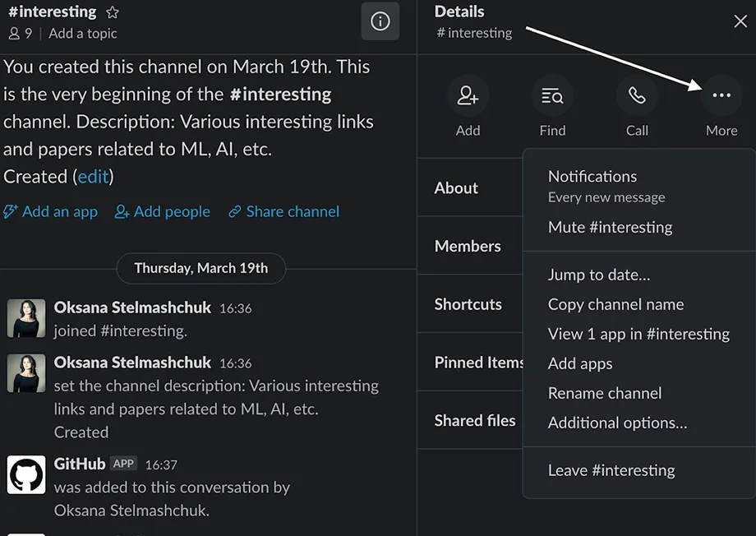Open channel details with the info icon
The width and height of the screenshot is (756, 536).
(x=380, y=22)
